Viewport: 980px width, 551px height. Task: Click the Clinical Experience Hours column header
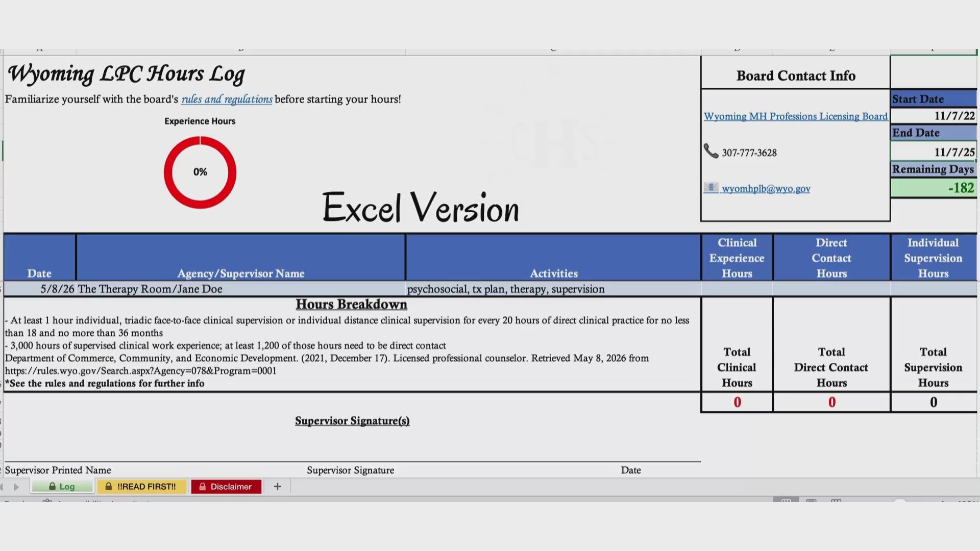click(737, 258)
